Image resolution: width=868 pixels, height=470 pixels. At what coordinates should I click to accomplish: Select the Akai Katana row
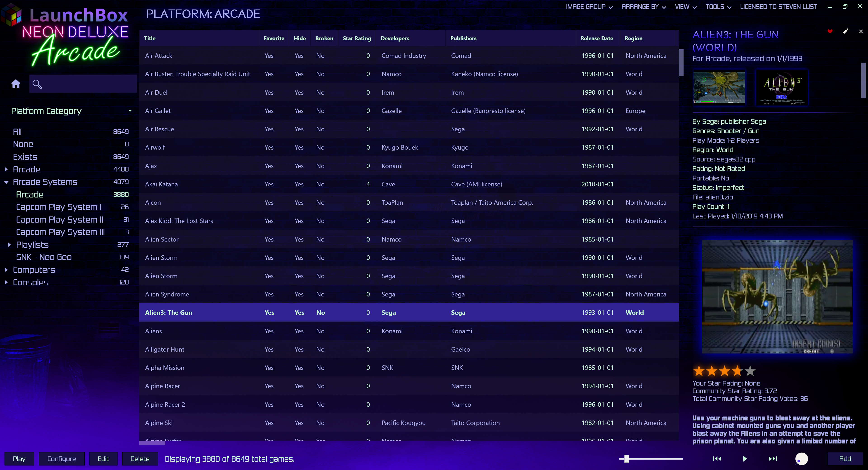coord(409,184)
